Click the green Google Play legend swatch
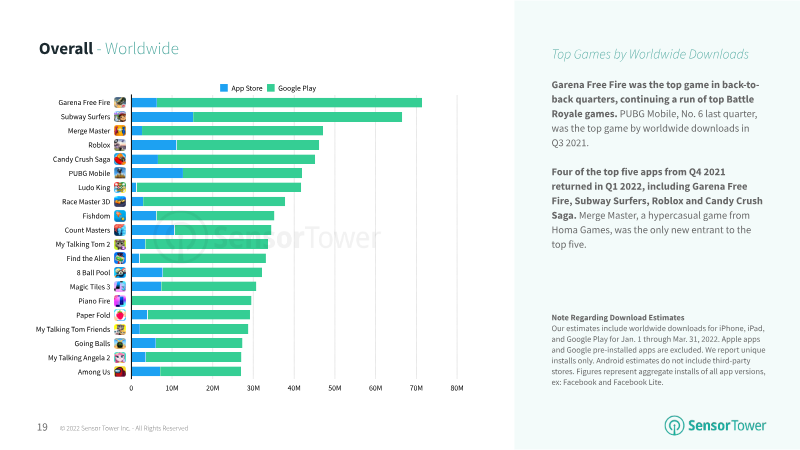The width and height of the screenshot is (800, 450). 271,88
